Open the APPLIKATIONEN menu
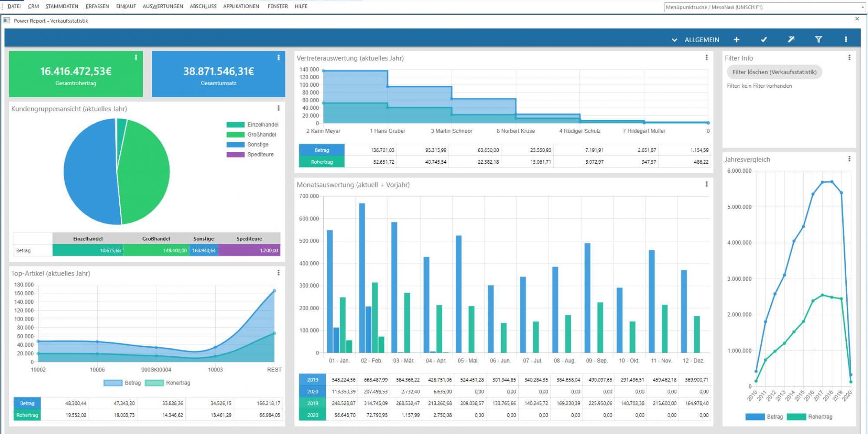Image resolution: width=868 pixels, height=434 pixels. (x=241, y=7)
